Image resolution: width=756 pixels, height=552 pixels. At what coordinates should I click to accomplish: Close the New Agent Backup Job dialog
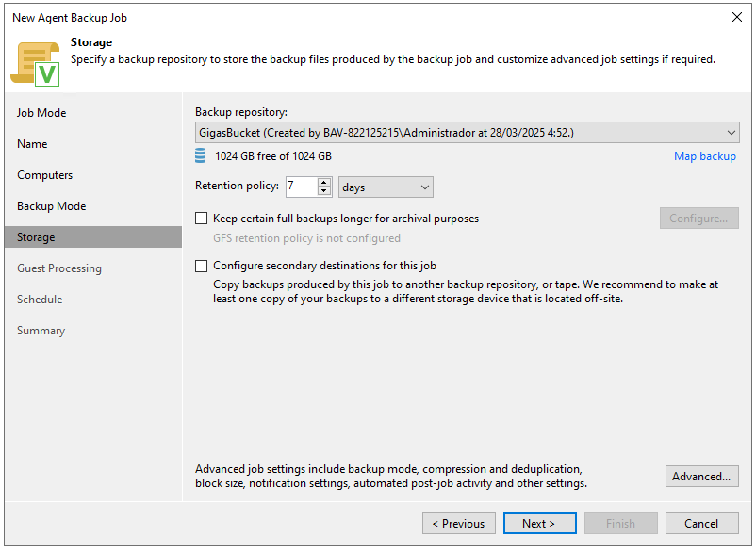(x=737, y=17)
